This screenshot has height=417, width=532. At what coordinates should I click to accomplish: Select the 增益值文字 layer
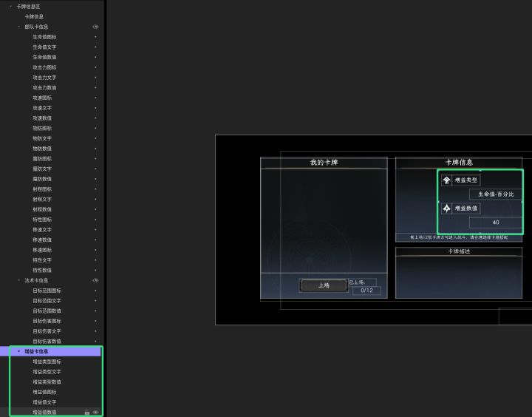click(x=44, y=402)
